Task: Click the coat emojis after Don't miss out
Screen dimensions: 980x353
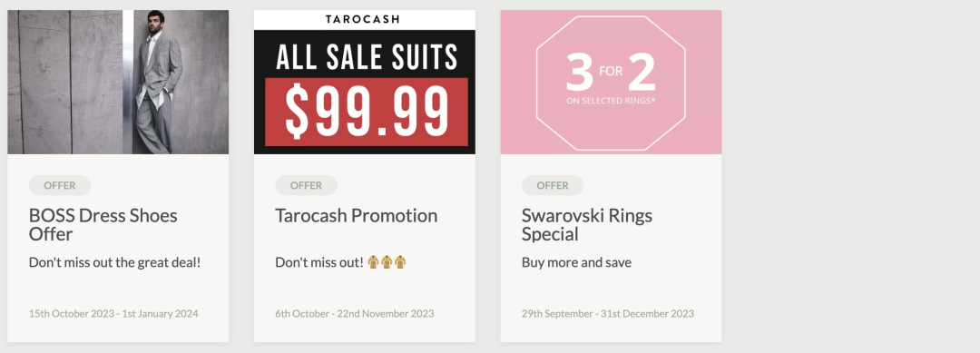Action: coord(387,262)
